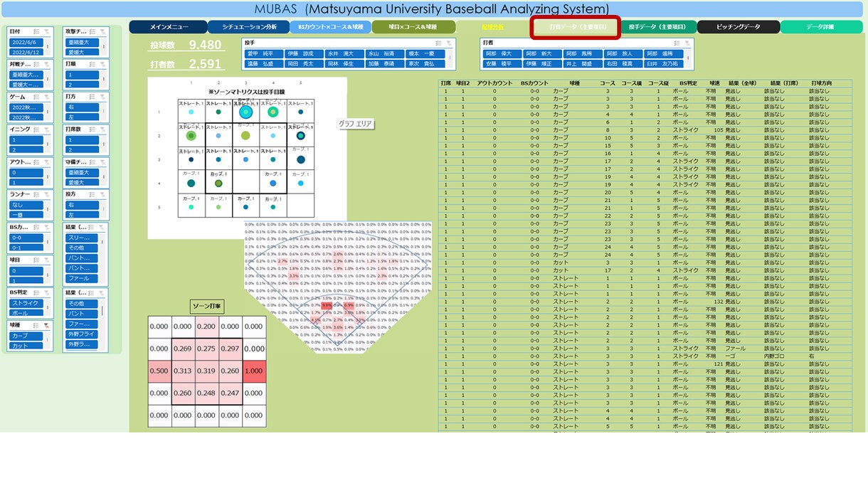Open BSカウント×コース&球種 tab
This screenshot has height=488, width=868.
pyautogui.click(x=330, y=27)
